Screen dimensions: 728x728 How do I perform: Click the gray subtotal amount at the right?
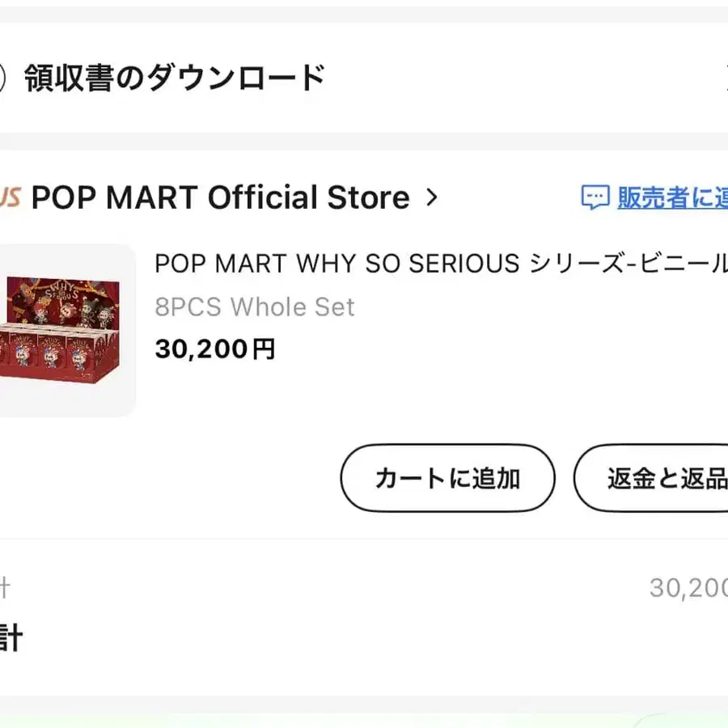click(688, 588)
